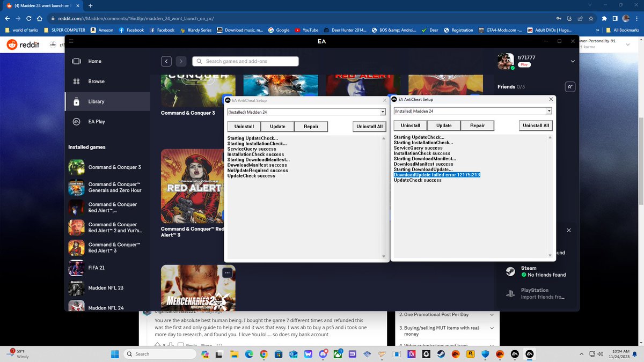
Task: Open Rockstar Games Launcher from taskbar
Action: tap(470, 354)
